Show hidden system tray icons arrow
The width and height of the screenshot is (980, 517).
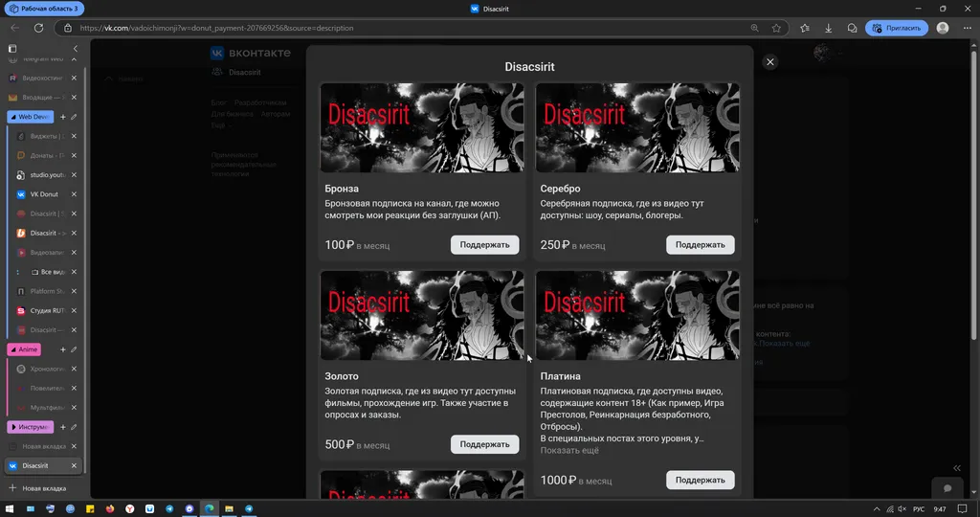pos(877,509)
